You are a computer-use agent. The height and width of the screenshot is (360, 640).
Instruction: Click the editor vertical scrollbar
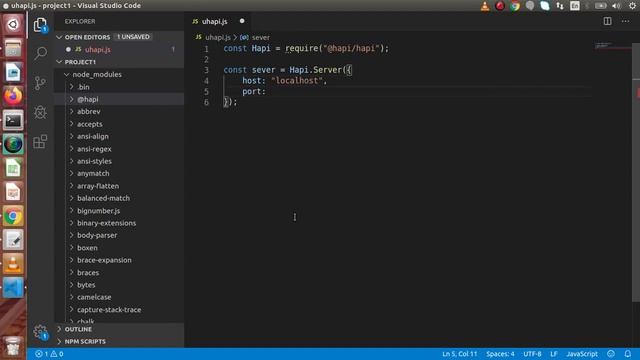pyautogui.click(x=636, y=172)
